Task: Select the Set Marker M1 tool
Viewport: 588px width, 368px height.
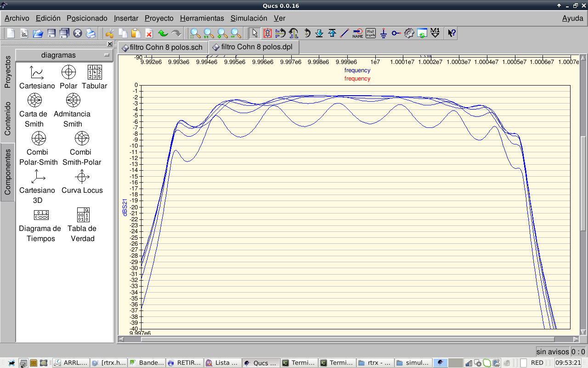Action: coord(435,33)
